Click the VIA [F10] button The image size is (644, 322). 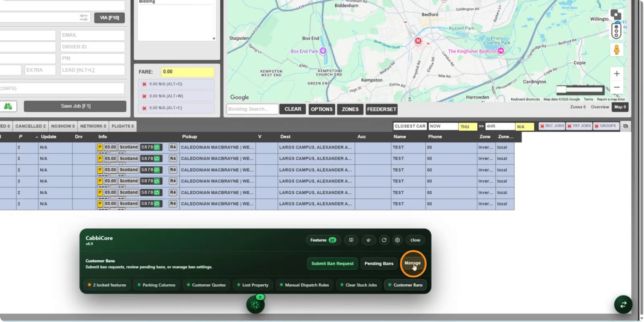[x=109, y=18]
